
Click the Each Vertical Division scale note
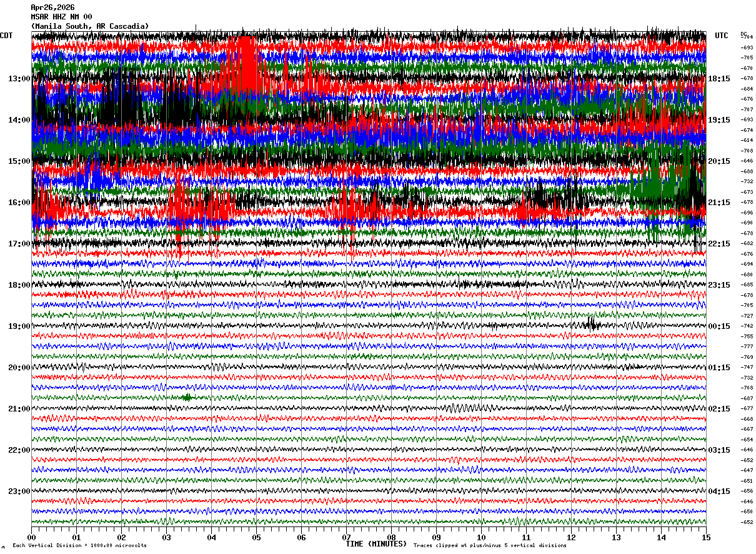[x=79, y=546]
